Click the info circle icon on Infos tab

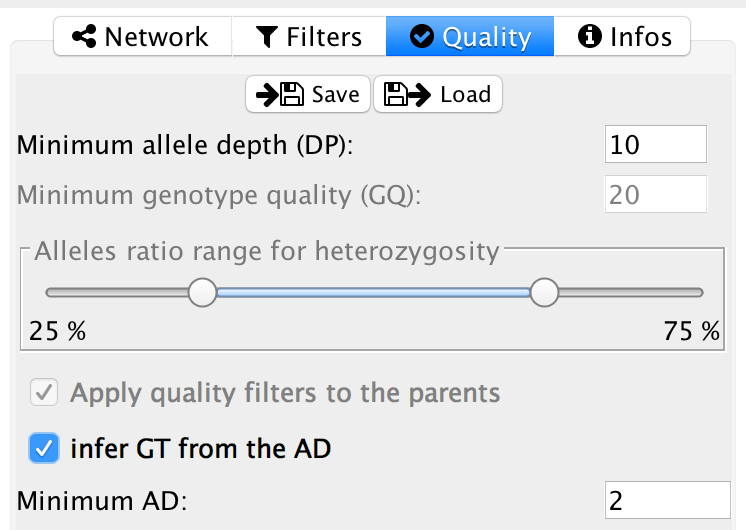pyautogui.click(x=591, y=38)
